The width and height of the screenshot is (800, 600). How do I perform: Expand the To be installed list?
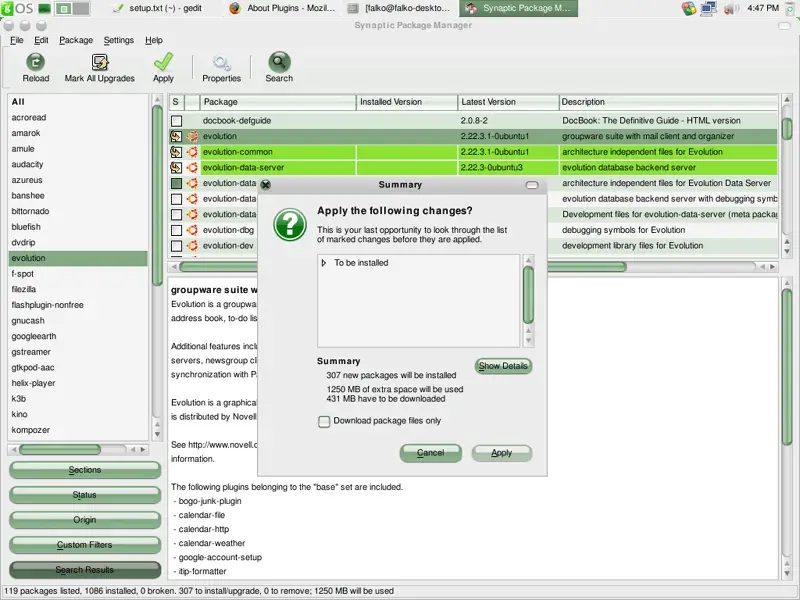point(323,263)
